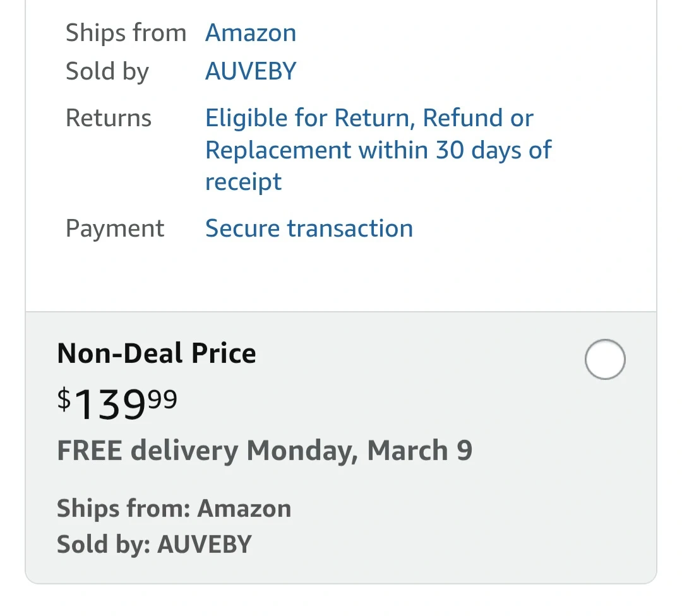Click the Non-Deal Price heading
The height and width of the screenshot is (616, 682).
coord(157,353)
